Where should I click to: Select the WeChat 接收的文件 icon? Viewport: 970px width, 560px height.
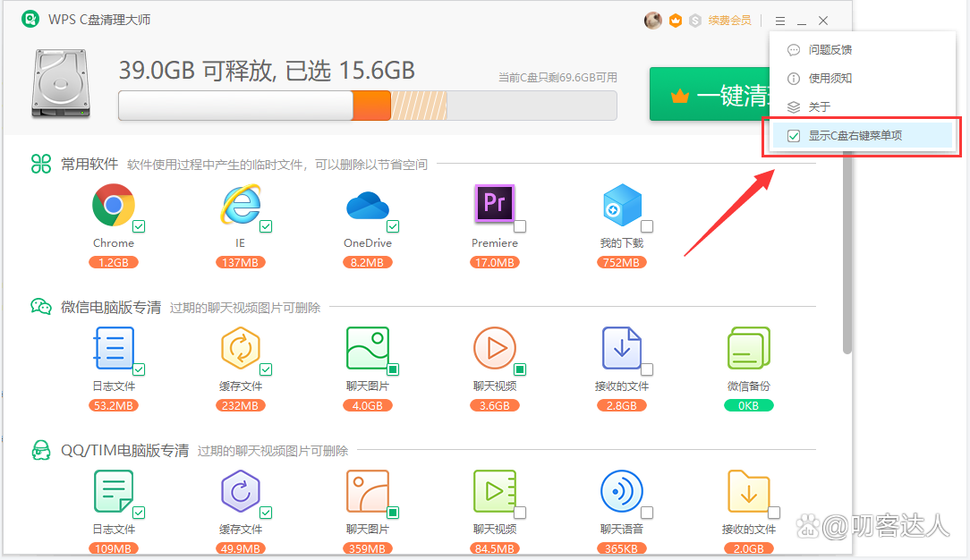point(622,348)
